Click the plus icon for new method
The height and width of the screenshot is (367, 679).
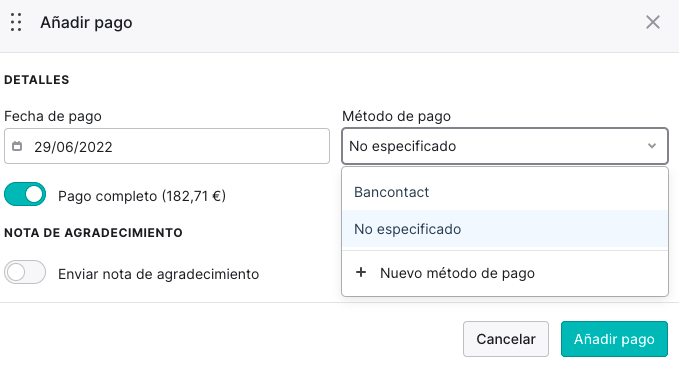pyautogui.click(x=361, y=273)
